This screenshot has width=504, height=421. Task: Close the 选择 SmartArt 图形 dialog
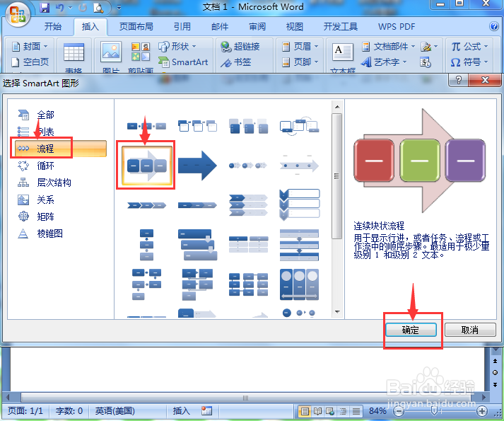tap(485, 79)
